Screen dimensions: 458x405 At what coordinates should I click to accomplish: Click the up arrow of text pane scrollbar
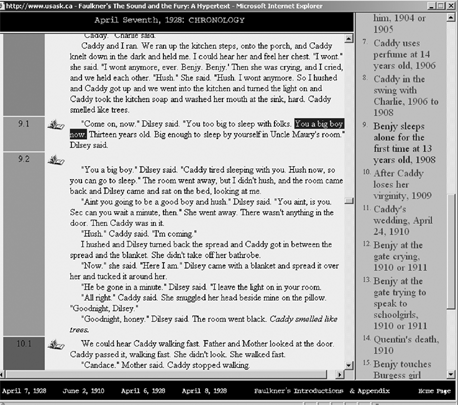point(348,38)
